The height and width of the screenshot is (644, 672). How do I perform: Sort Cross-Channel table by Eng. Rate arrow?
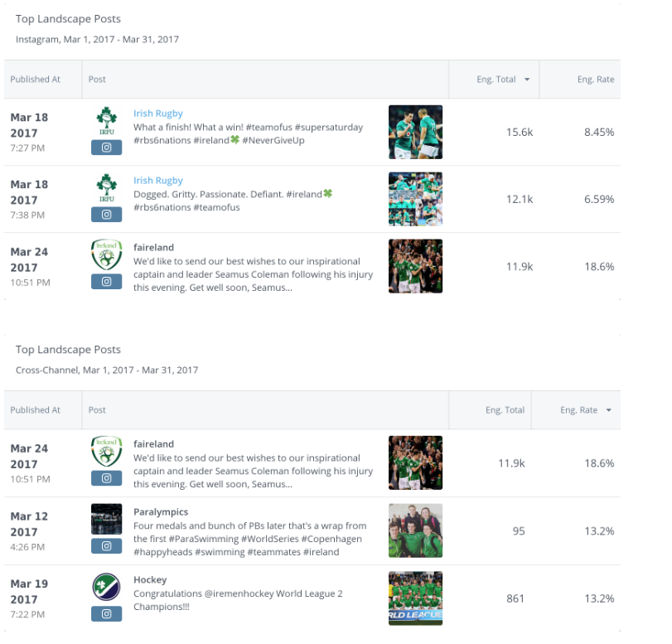[x=609, y=410]
